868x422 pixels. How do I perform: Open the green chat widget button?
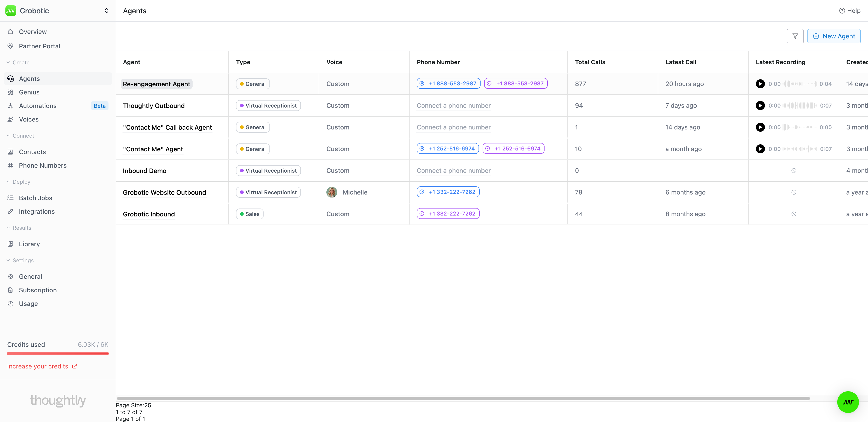(848, 402)
